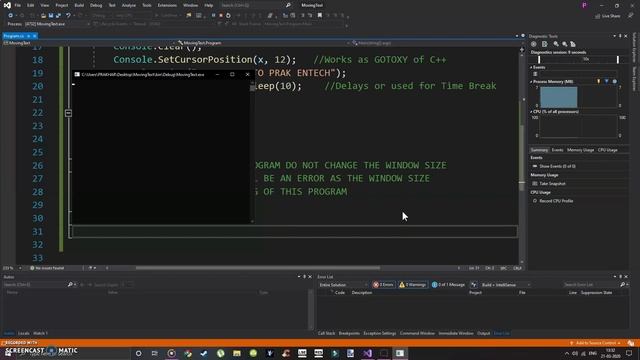Toggle the Snapshot marker in Process Memory
This screenshot has width=640, height=360.
click(x=607, y=82)
